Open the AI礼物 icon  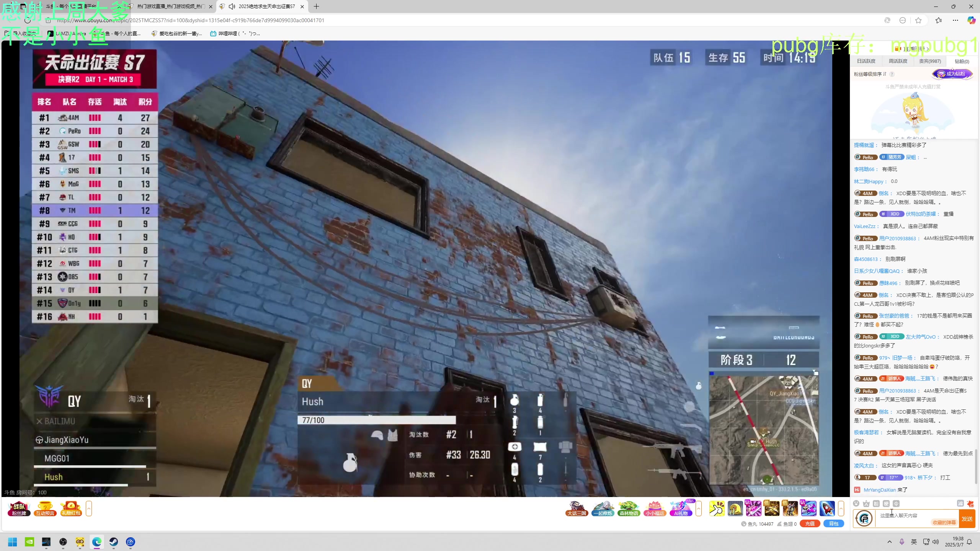click(x=681, y=509)
